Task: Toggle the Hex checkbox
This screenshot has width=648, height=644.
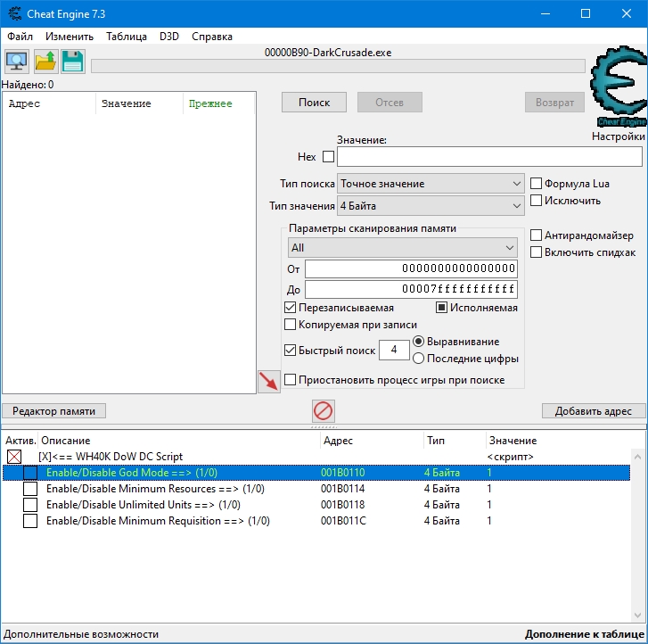Action: (329, 157)
